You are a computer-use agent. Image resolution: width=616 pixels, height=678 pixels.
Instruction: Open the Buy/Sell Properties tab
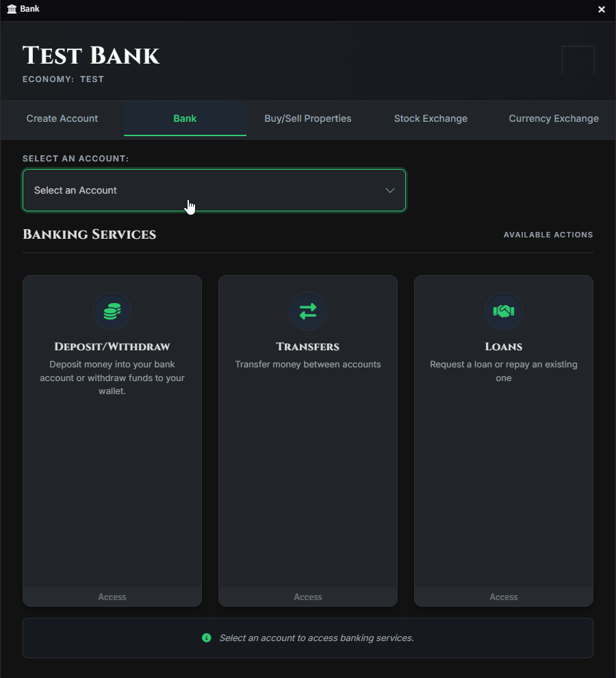tap(307, 118)
